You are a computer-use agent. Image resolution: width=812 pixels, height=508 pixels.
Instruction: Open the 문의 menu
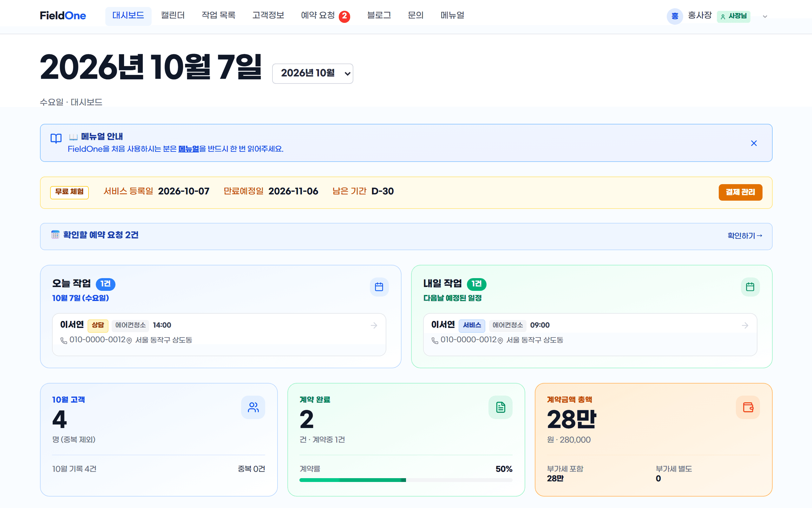416,16
